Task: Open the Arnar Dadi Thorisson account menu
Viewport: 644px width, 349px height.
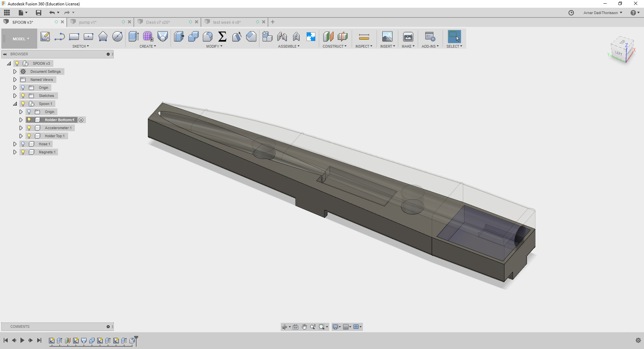Action: pos(602,13)
